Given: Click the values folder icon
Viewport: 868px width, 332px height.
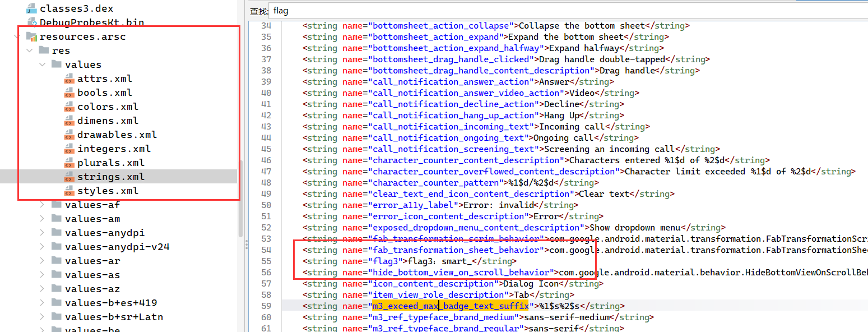Looking at the screenshot, I should coord(56,64).
